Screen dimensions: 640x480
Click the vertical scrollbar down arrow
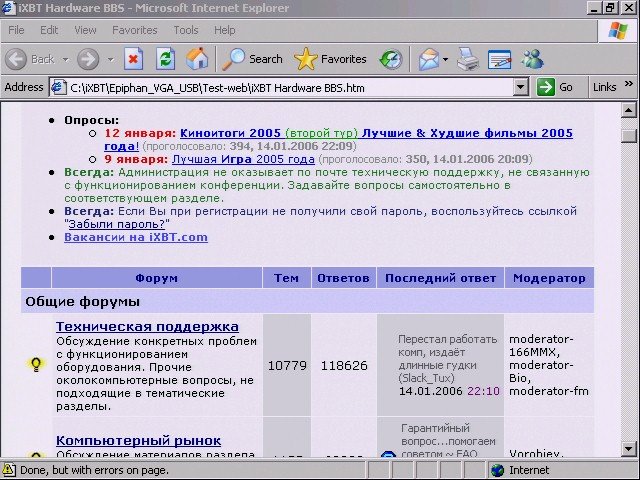point(629,449)
